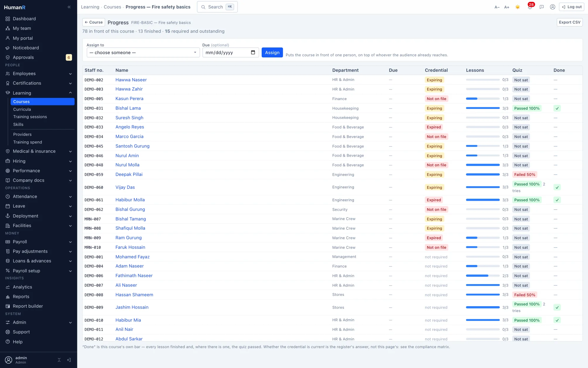Click Done checkmark for Jashim Hossain

pyautogui.click(x=557, y=307)
